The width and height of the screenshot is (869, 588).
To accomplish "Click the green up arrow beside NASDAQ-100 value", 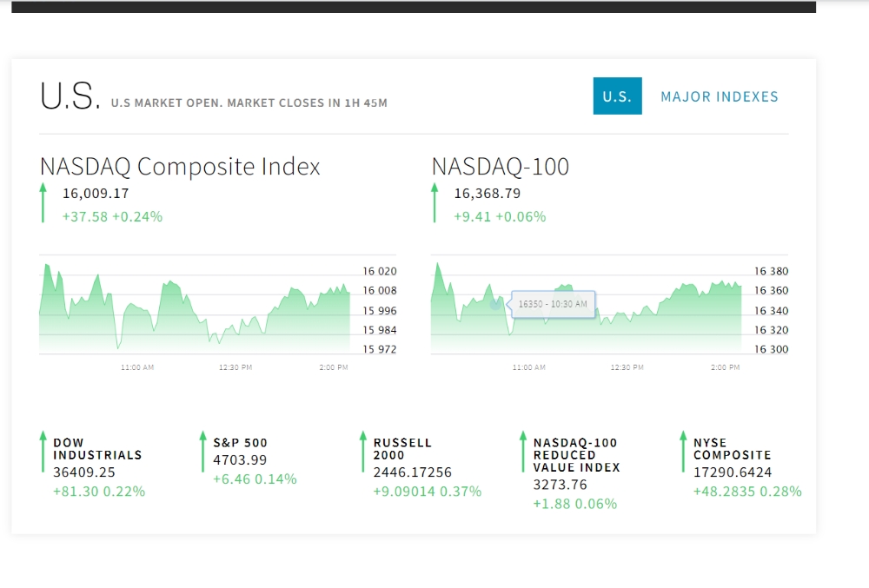I will [x=434, y=202].
